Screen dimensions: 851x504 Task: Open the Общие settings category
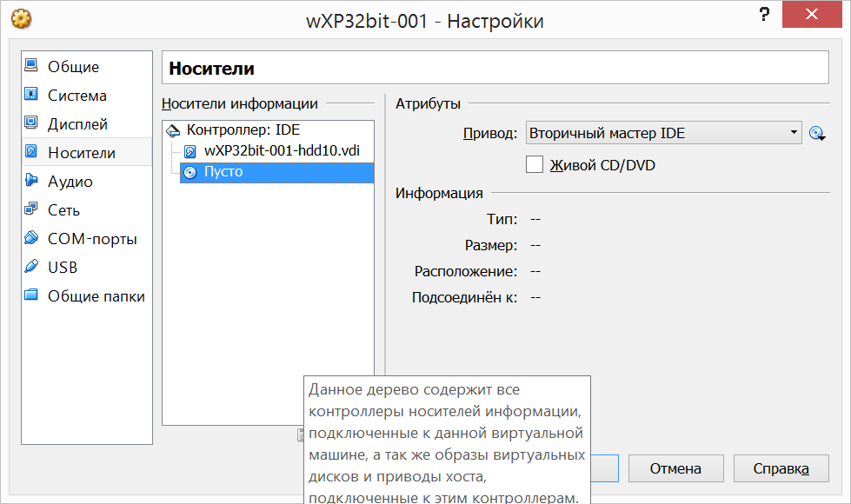pyautogui.click(x=87, y=67)
